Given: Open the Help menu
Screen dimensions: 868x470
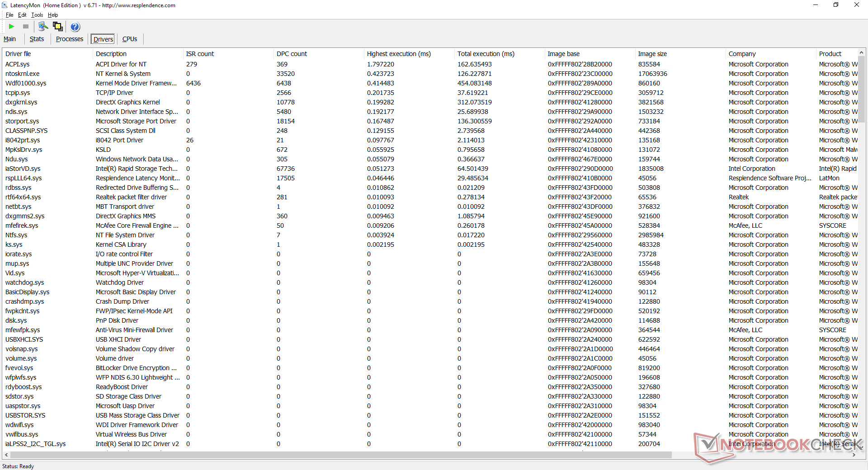Looking at the screenshot, I should point(53,15).
